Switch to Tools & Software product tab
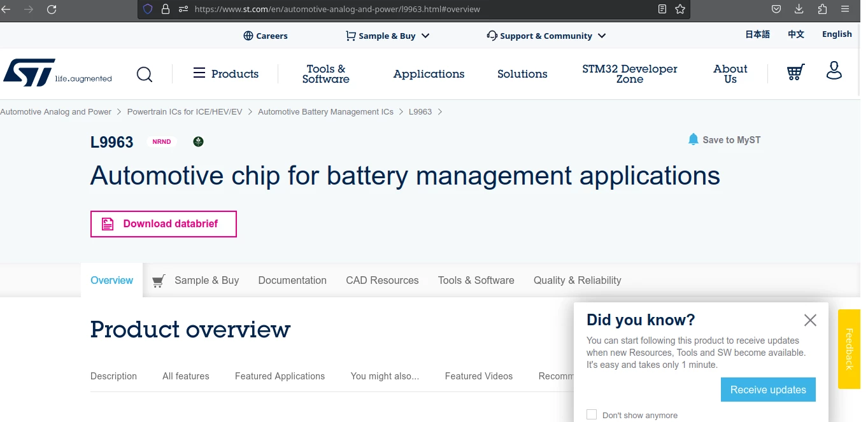The height and width of the screenshot is (422, 868). [x=476, y=280]
